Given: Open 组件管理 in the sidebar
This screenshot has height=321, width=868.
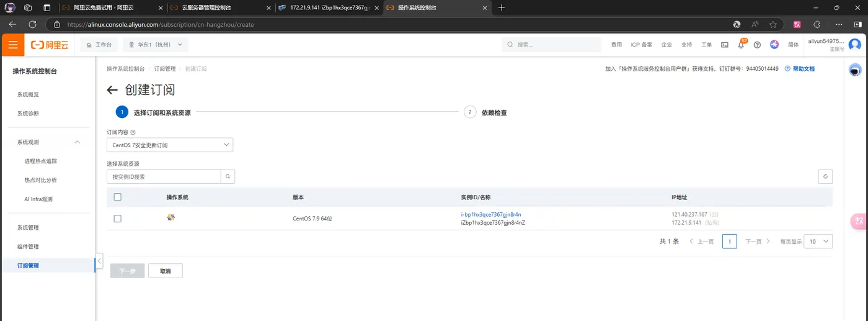Looking at the screenshot, I should (28, 246).
